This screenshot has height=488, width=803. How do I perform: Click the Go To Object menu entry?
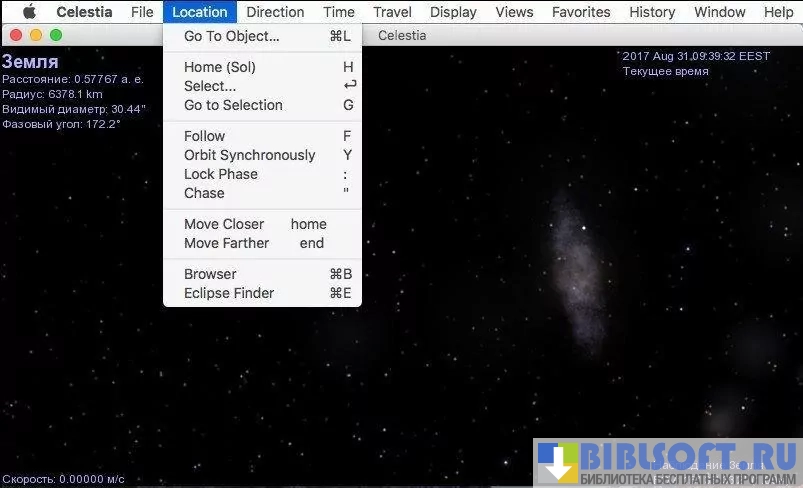[231, 36]
